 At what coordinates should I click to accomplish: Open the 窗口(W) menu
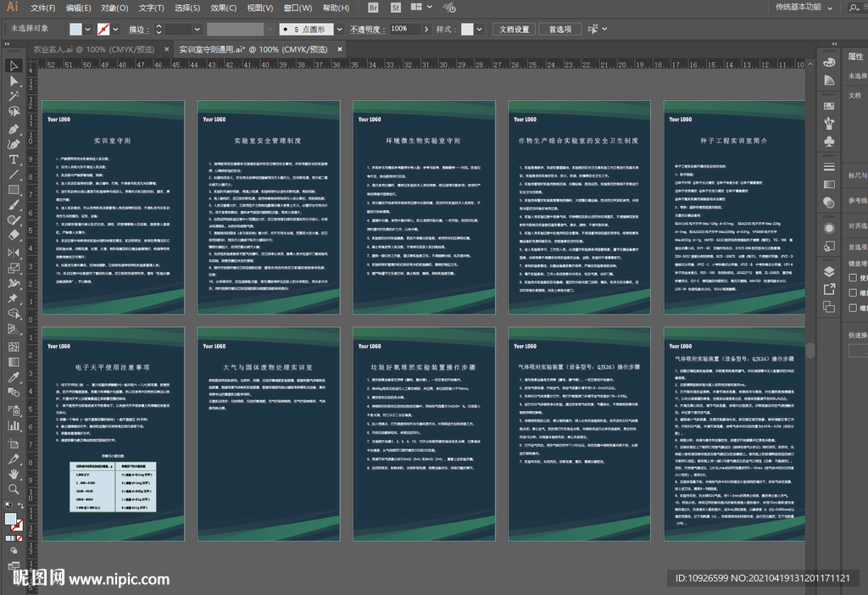pyautogui.click(x=298, y=8)
